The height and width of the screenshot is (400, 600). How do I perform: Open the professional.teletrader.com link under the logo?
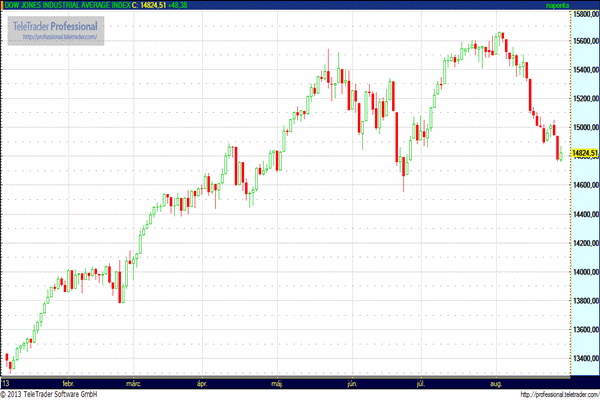pos(58,37)
